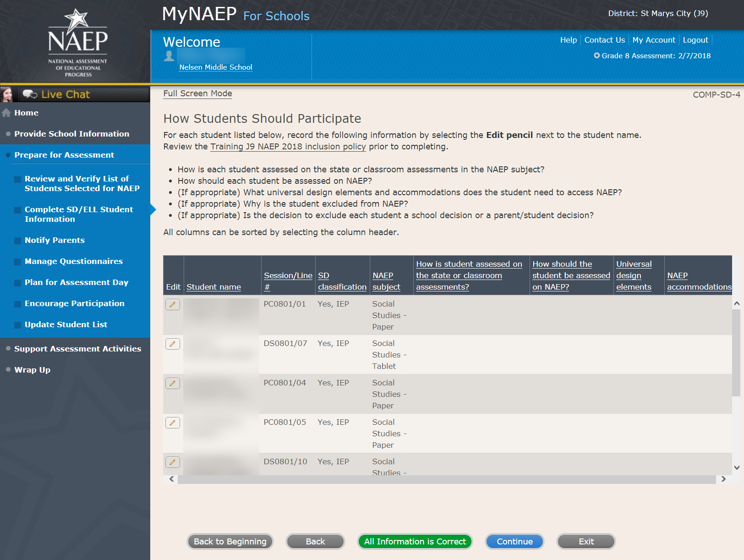Sort table by Session/Line # column
Image resolution: width=744 pixels, height=560 pixels.
[288, 281]
